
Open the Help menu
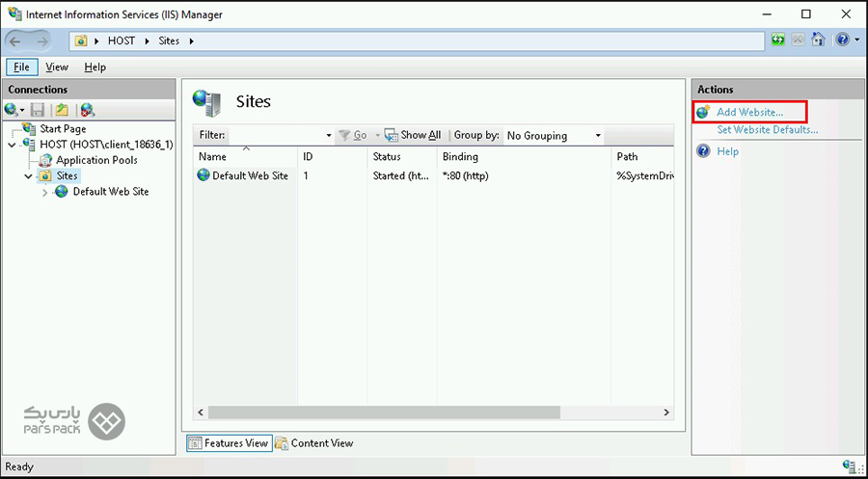point(95,67)
